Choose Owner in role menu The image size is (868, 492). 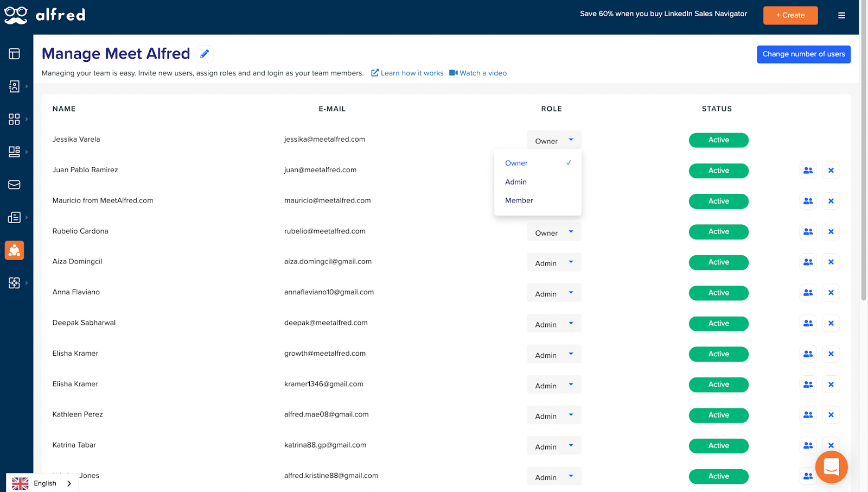[538, 163]
